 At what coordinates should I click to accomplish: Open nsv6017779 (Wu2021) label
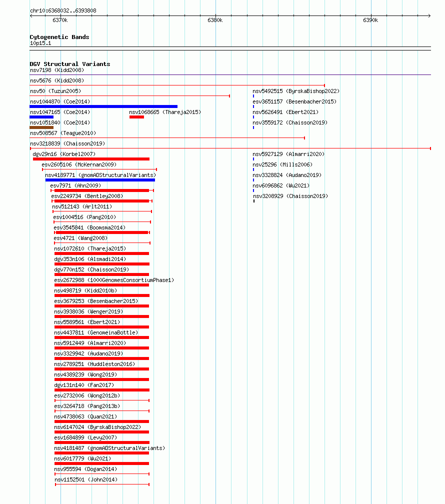[82, 458]
